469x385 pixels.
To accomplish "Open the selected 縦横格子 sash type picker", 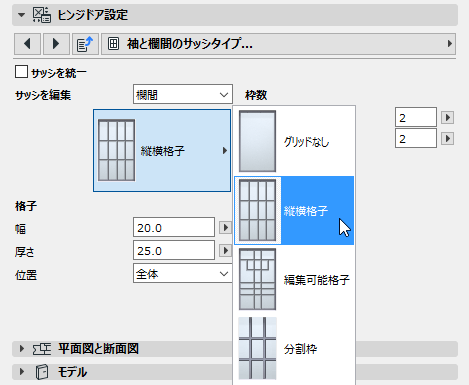I will point(162,150).
